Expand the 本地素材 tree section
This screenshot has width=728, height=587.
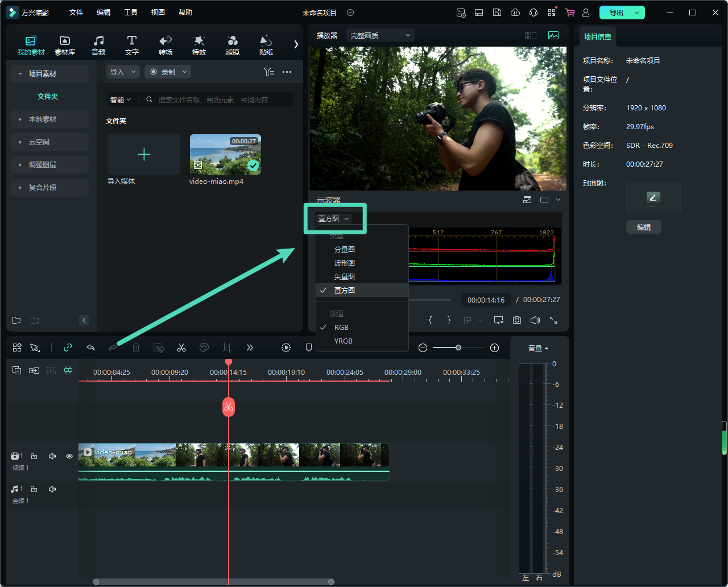click(43, 119)
